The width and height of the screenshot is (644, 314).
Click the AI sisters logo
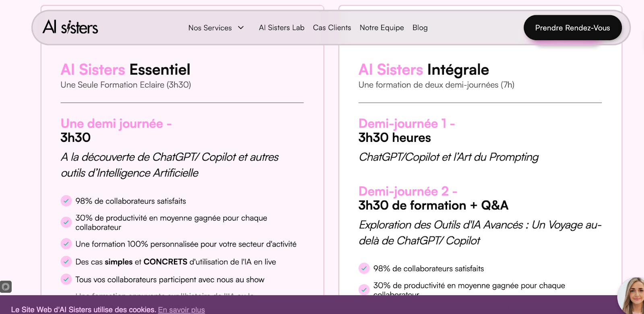click(x=70, y=27)
